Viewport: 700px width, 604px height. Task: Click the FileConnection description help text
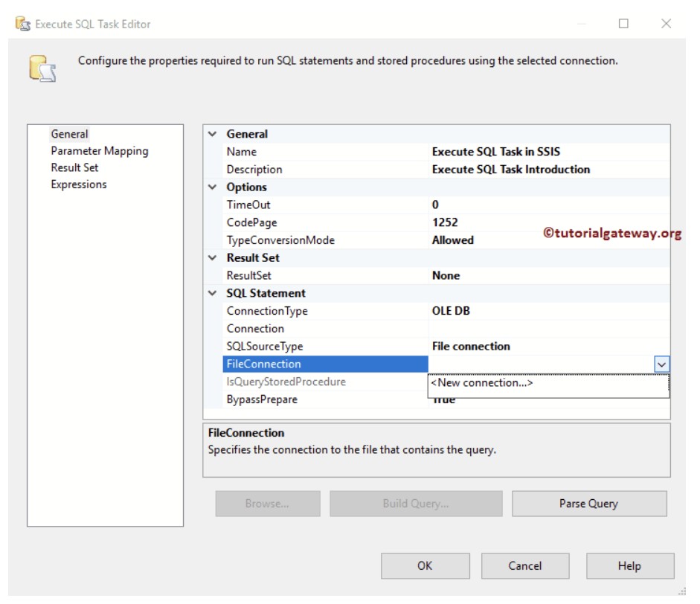[x=352, y=449]
